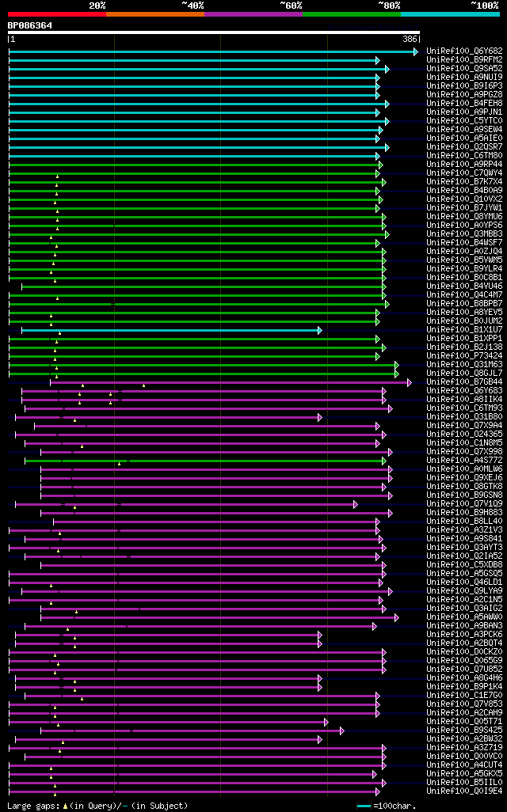This screenshot has width=507, height=812.
Task: Select the UniRef100_B2J138 entry
Action: click(x=464, y=347)
